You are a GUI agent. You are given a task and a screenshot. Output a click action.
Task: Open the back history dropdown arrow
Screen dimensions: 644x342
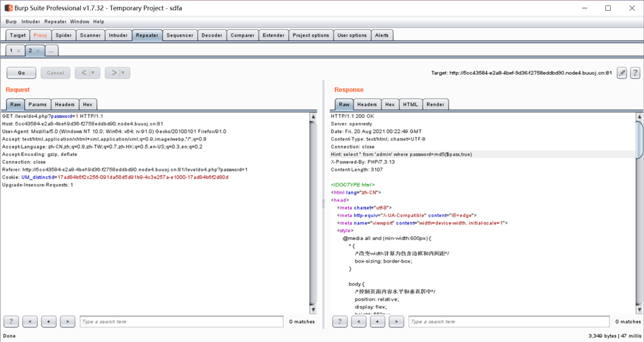click(93, 73)
